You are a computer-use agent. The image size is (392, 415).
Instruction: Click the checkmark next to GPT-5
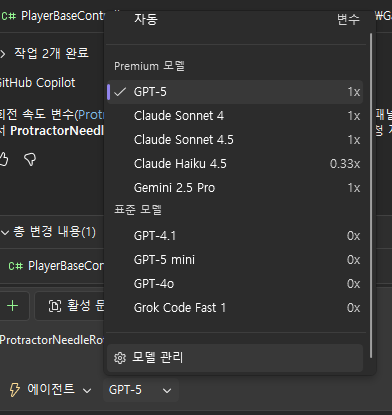pos(120,92)
